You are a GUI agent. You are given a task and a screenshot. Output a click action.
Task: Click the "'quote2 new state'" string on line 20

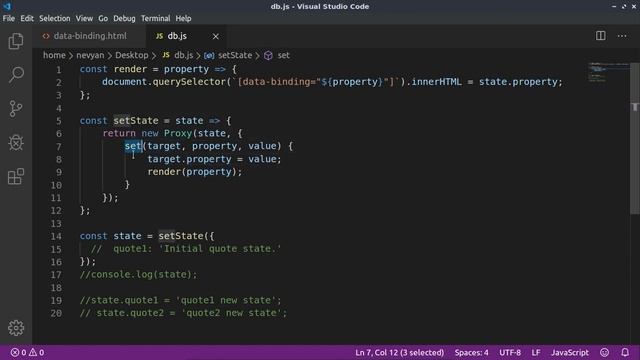[231, 313]
